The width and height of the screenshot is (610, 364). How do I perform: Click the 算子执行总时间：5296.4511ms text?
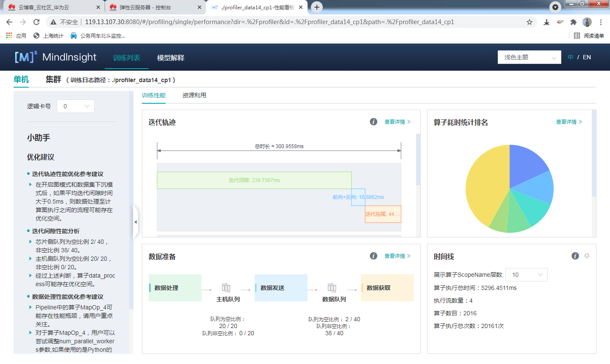475,288
